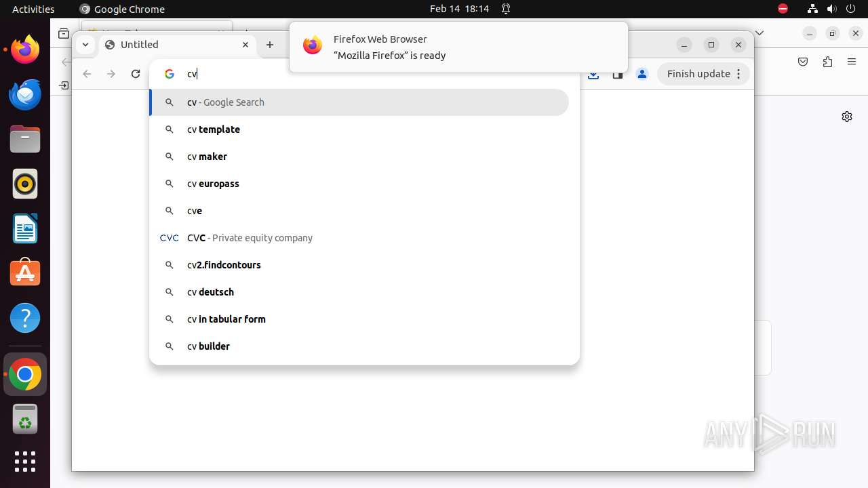Select 'CVC - Private equity company' suggestion
868x488 pixels.
point(359,238)
